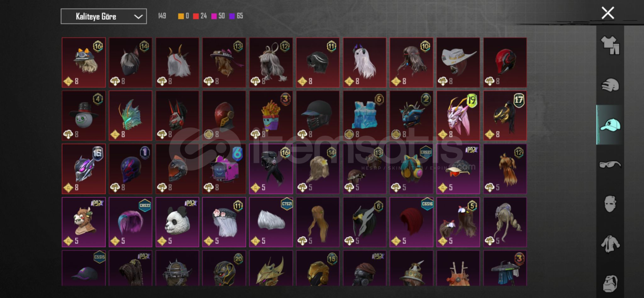This screenshot has width=644, height=298.
Task: Close the inventory with the X icon
Action: click(608, 13)
